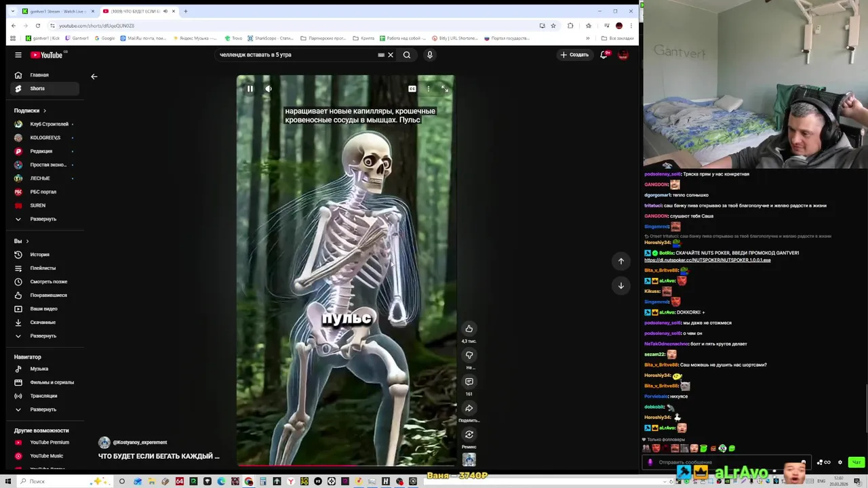This screenshot has height=488, width=868.
Task: Share the Short via arrow icon
Action: [x=469, y=408]
